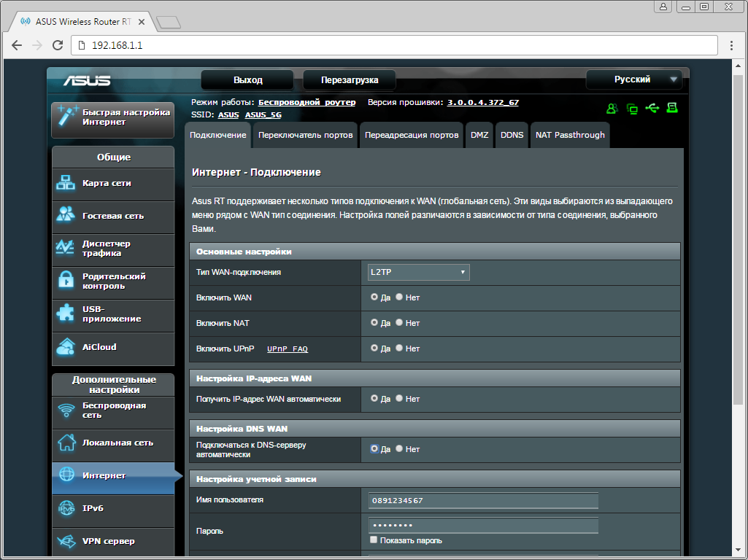This screenshot has width=748, height=560.
Task: Open the WAN connection type L2TP dropdown
Action: 418,272
